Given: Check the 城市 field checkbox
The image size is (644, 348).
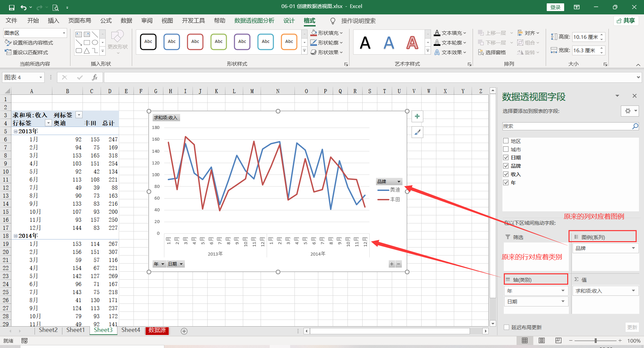Looking at the screenshot, I should [x=506, y=149].
